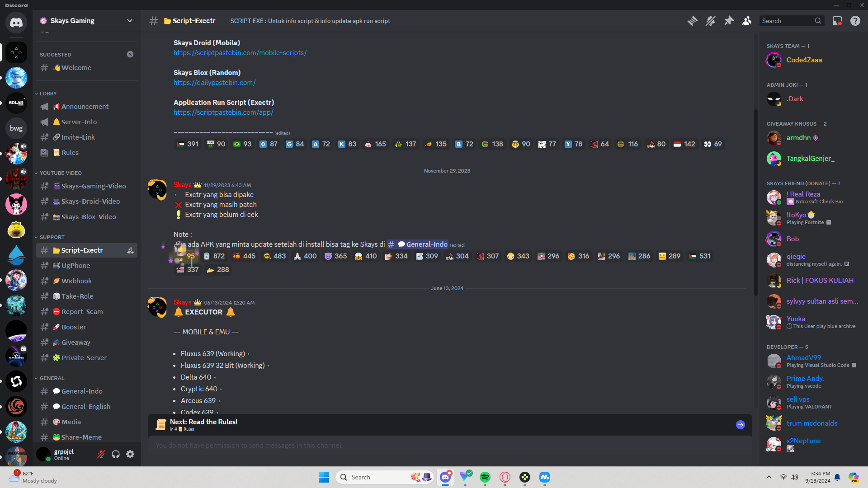This screenshot has height=488, width=868.
Task: Open the Wi-Fi network tray icon
Action: pos(783,477)
